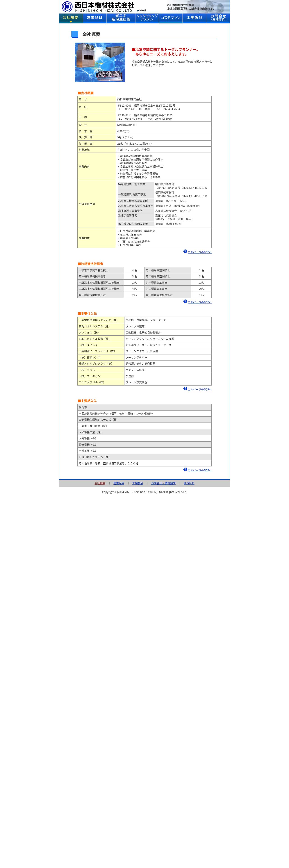Click the refrigeration equipment photo

[99, 62]
